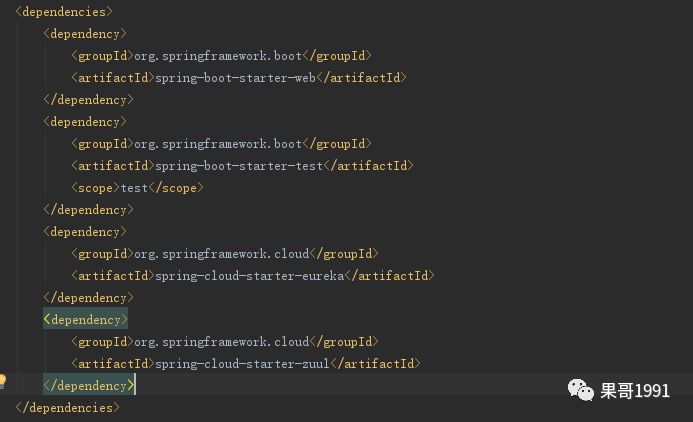Click artifactId spring-cloud-starter-zuul text

pos(246,364)
